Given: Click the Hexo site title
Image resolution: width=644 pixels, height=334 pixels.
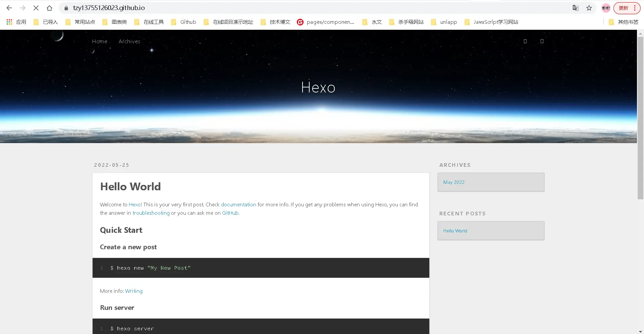Looking at the screenshot, I should [318, 87].
